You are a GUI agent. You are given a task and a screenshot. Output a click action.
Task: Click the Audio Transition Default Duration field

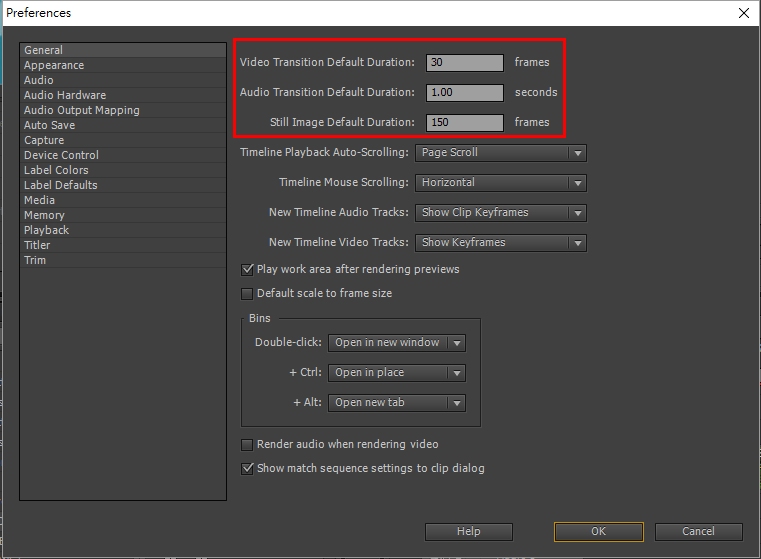(x=464, y=93)
